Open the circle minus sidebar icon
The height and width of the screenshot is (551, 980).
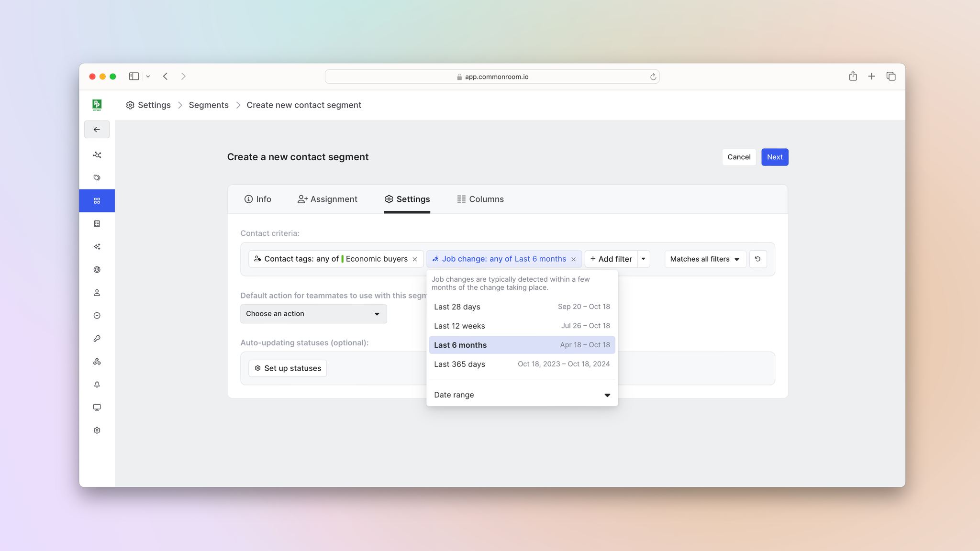click(97, 316)
